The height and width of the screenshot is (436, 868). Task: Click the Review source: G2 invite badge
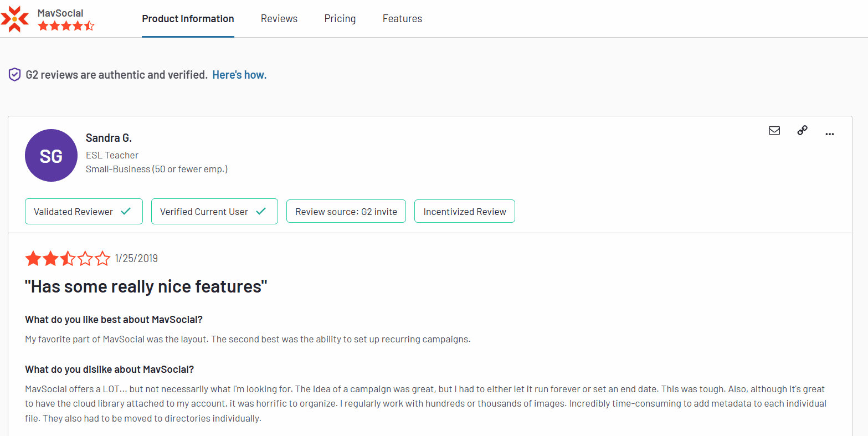[x=346, y=212]
